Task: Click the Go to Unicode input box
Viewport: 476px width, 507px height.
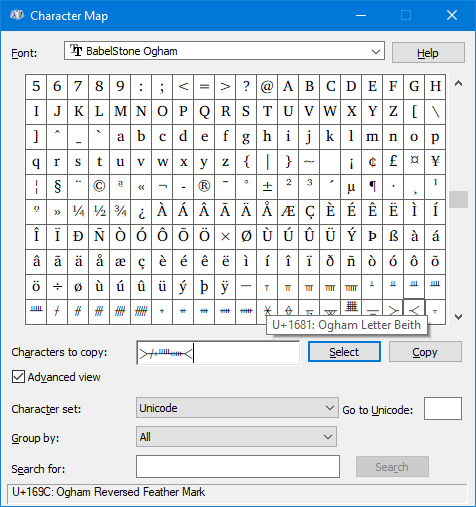Action: [443, 408]
